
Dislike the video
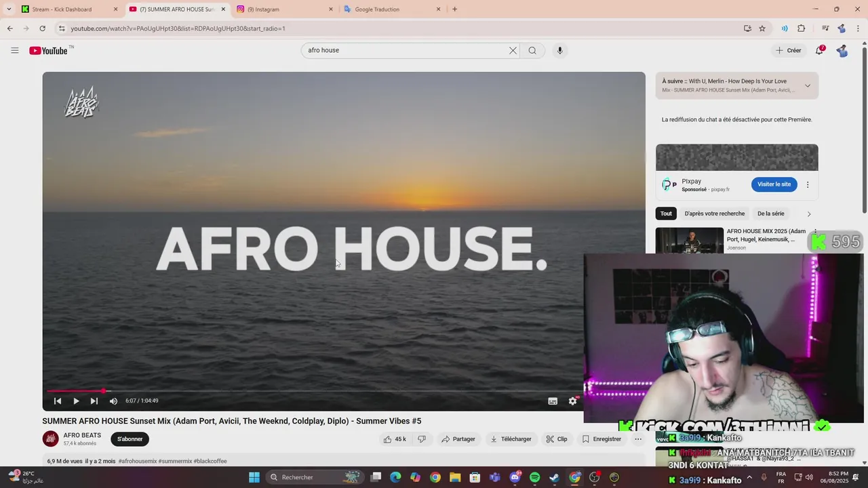click(x=422, y=439)
